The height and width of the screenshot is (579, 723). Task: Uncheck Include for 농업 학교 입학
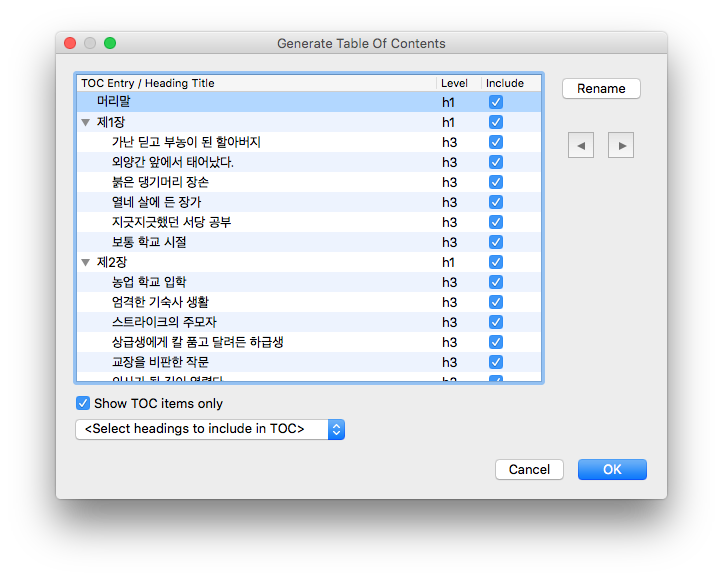(496, 282)
